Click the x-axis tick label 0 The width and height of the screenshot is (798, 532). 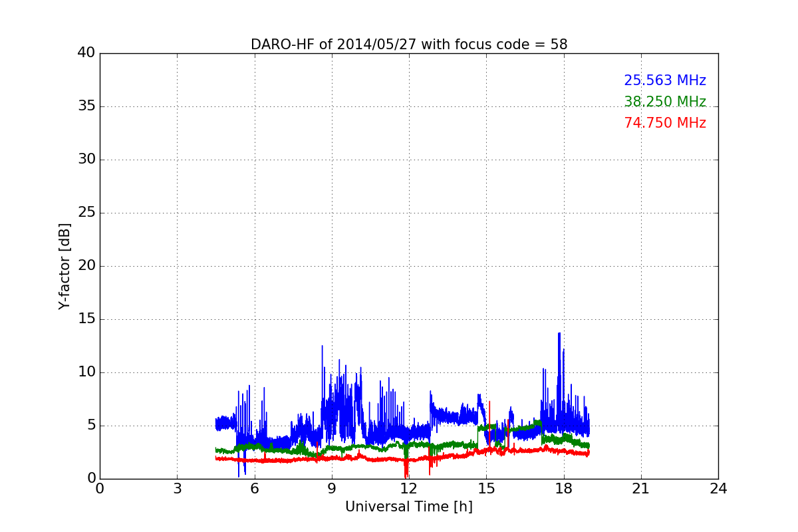(x=100, y=489)
